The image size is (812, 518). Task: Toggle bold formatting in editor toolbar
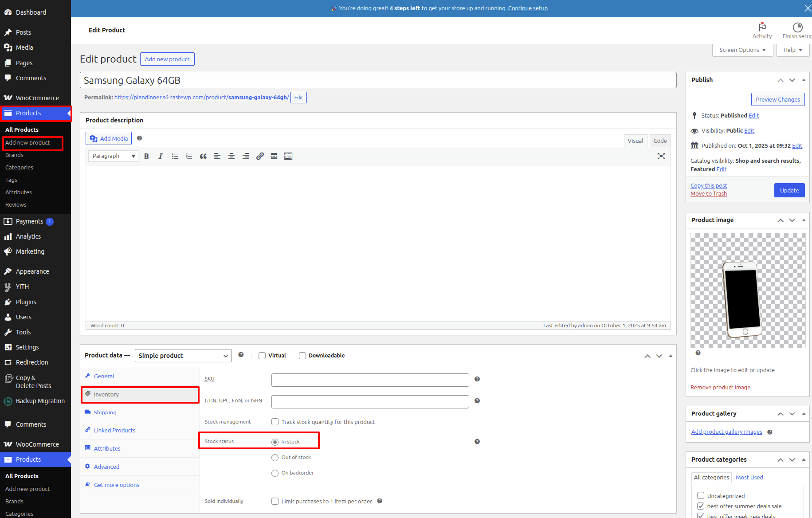click(x=146, y=156)
